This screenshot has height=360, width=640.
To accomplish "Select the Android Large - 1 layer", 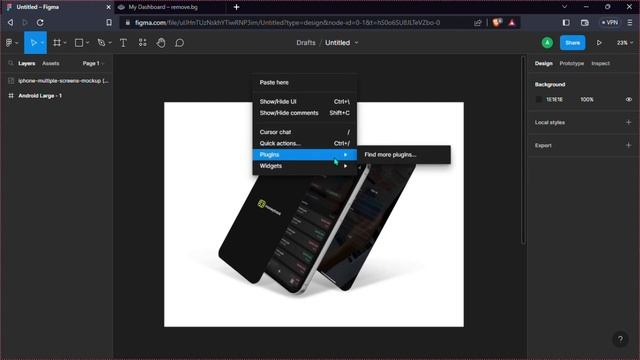I will (57, 96).
